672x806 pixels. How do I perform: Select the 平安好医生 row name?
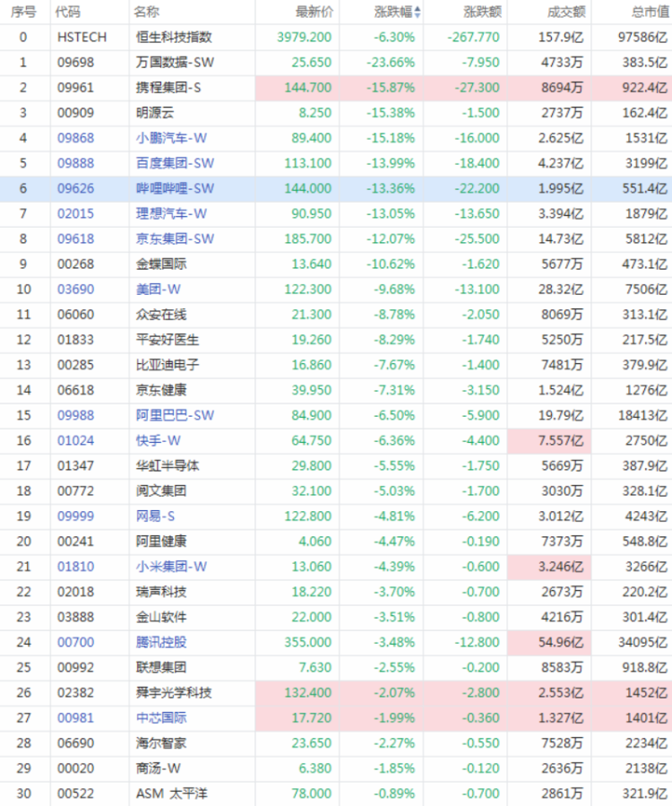click(x=167, y=340)
